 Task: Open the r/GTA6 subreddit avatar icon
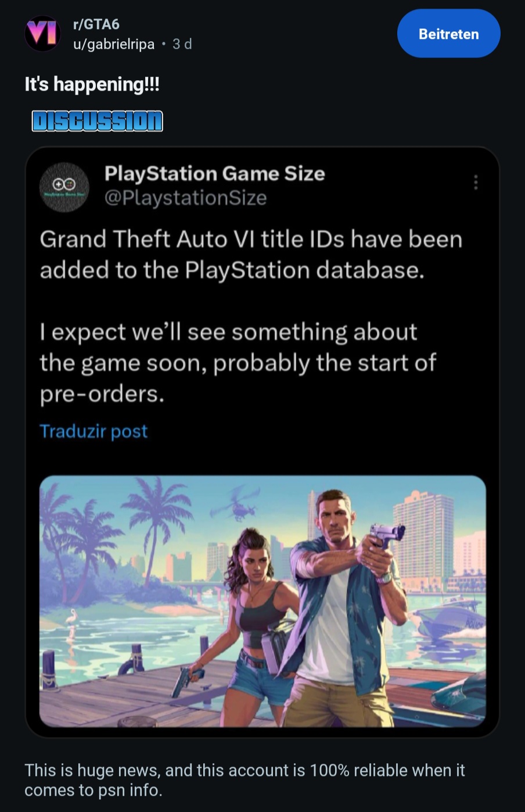point(42,34)
